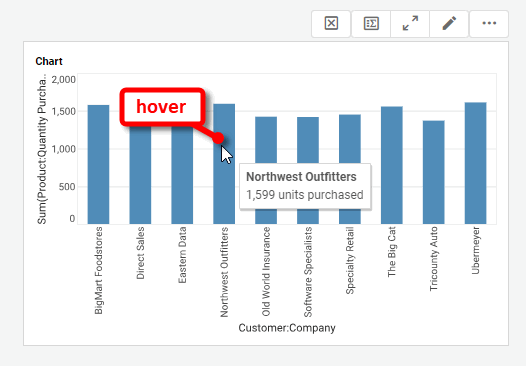Viewport: 526px width, 366px height.
Task: Click the Ubermeyer bar
Action: pyautogui.click(x=475, y=163)
